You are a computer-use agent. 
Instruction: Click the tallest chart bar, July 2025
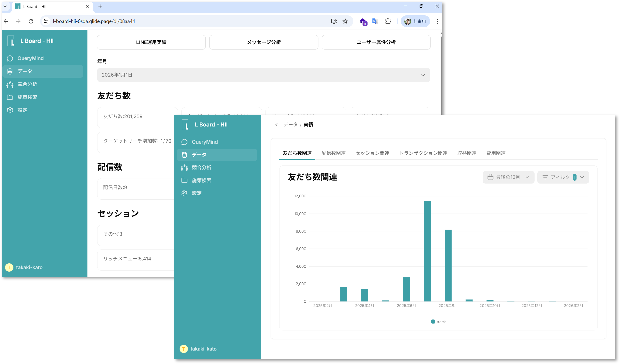click(427, 251)
